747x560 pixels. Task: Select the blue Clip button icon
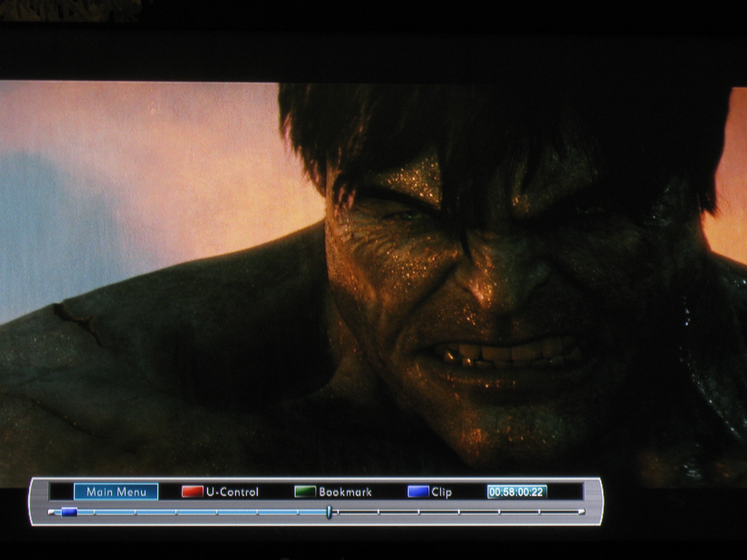click(x=418, y=491)
